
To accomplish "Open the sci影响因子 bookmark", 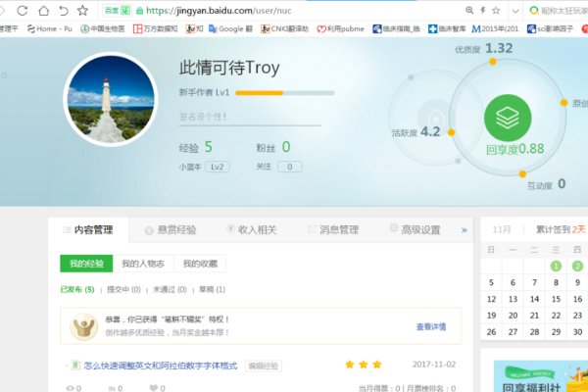I will (550, 28).
